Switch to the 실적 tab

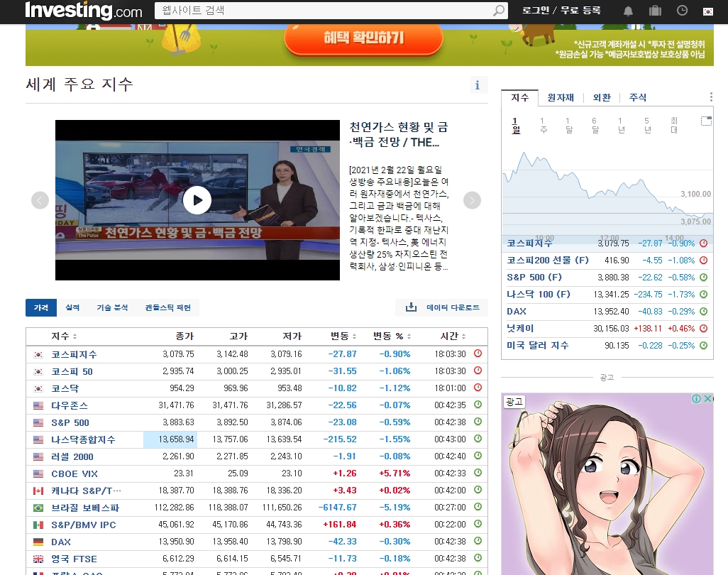72,307
